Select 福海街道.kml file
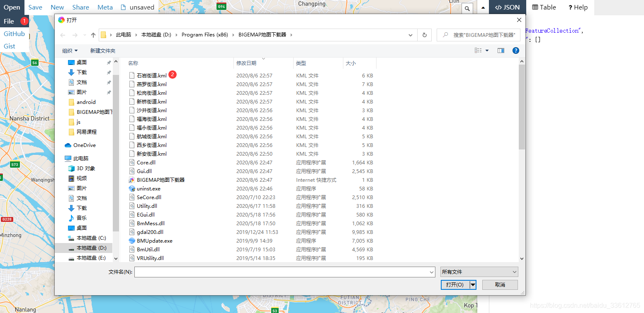The image size is (644, 313). point(152,119)
